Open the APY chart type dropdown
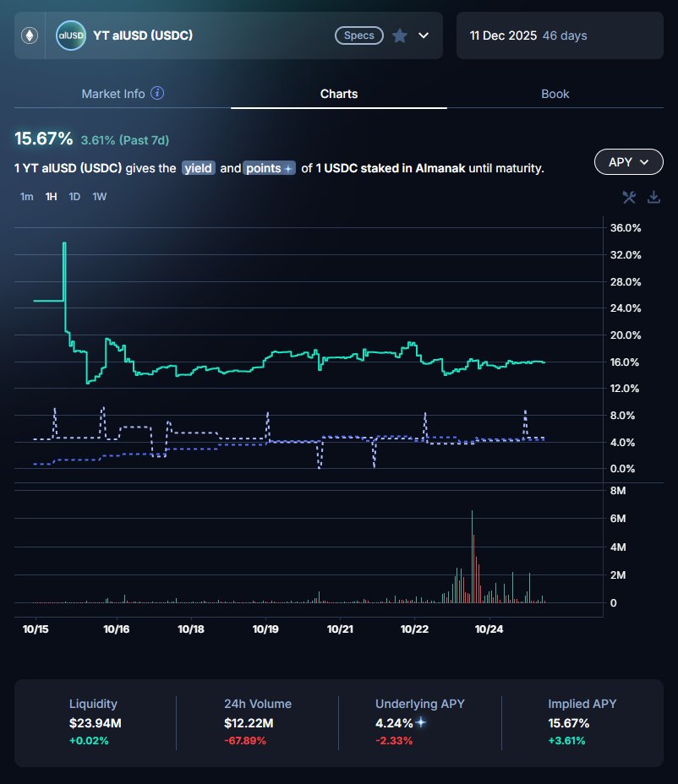Image resolution: width=678 pixels, height=784 pixels. click(629, 161)
